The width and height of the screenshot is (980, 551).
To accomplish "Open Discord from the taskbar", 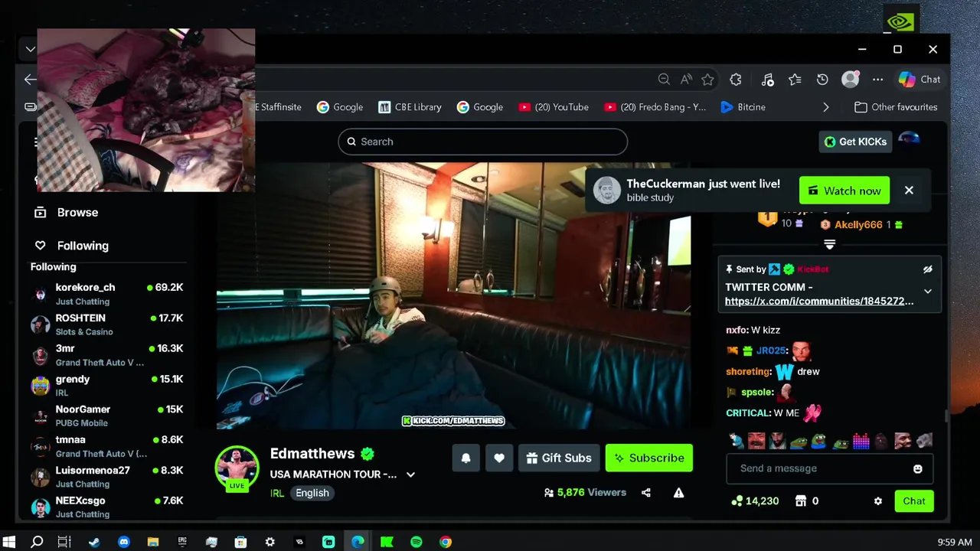I will tap(124, 542).
